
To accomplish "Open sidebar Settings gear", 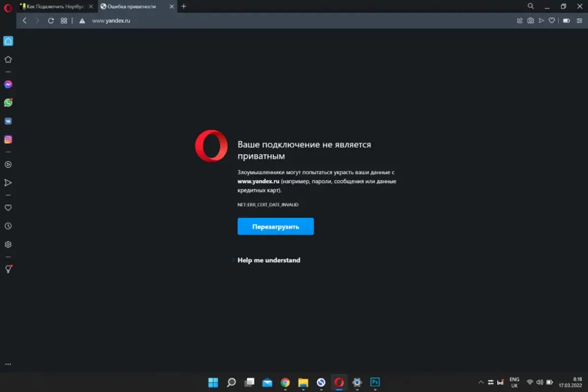I will [8, 244].
